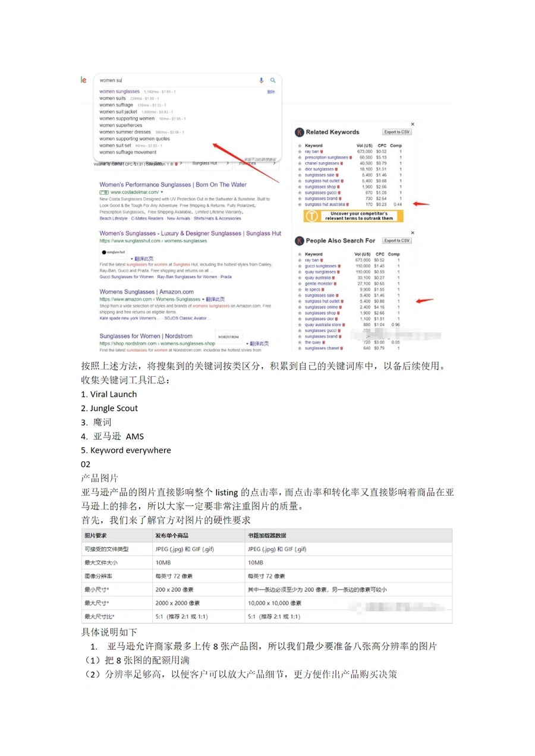Click the 'Uncover your competitor's relevant terms' banner

pos(353,216)
